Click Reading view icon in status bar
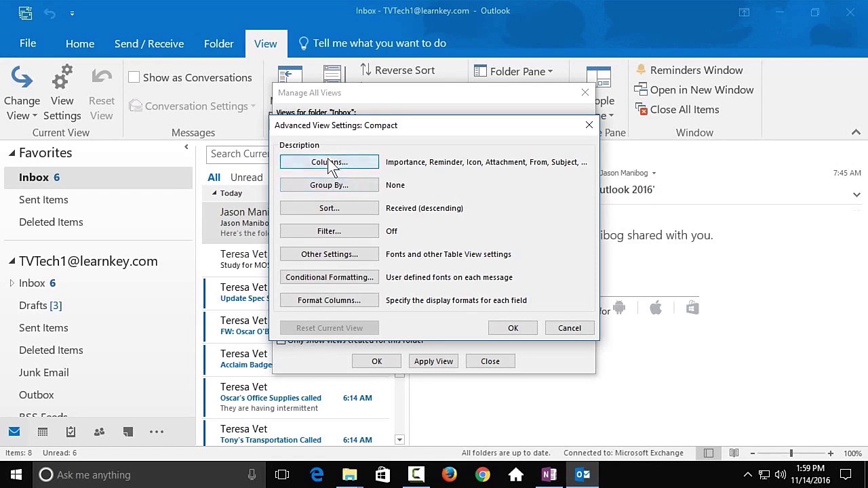The image size is (868, 488). tap(734, 453)
